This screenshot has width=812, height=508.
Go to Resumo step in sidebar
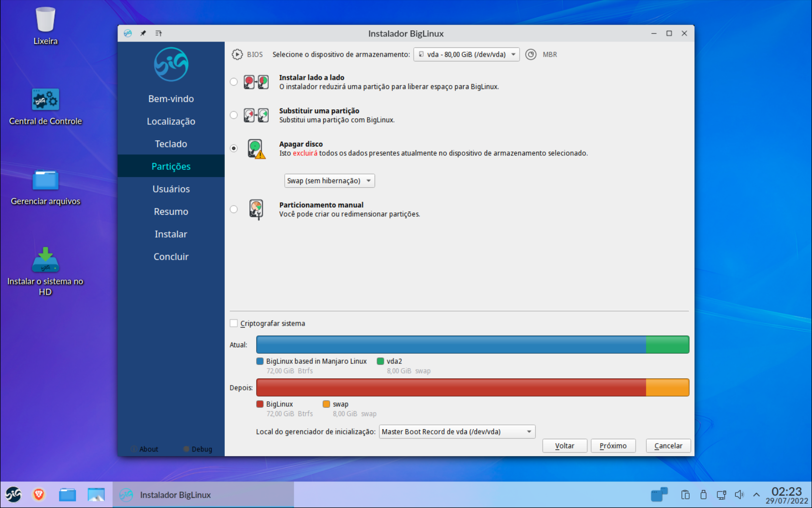(171, 211)
